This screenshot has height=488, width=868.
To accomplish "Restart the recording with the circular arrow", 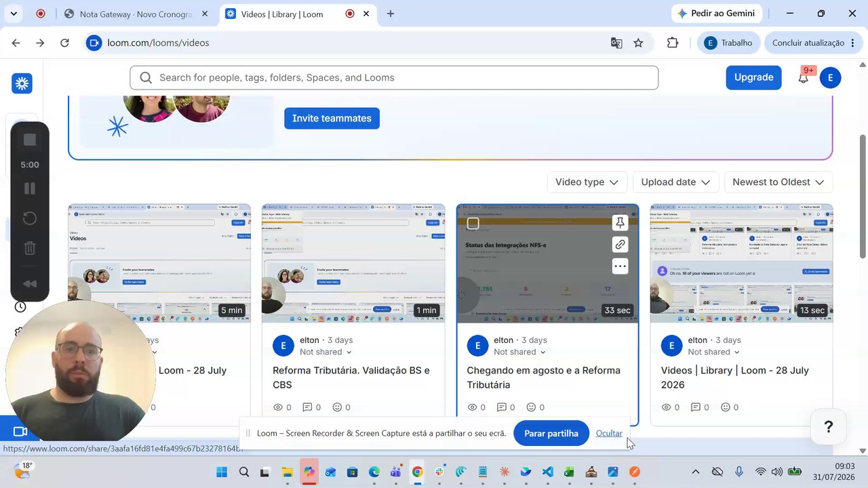I will [30, 218].
